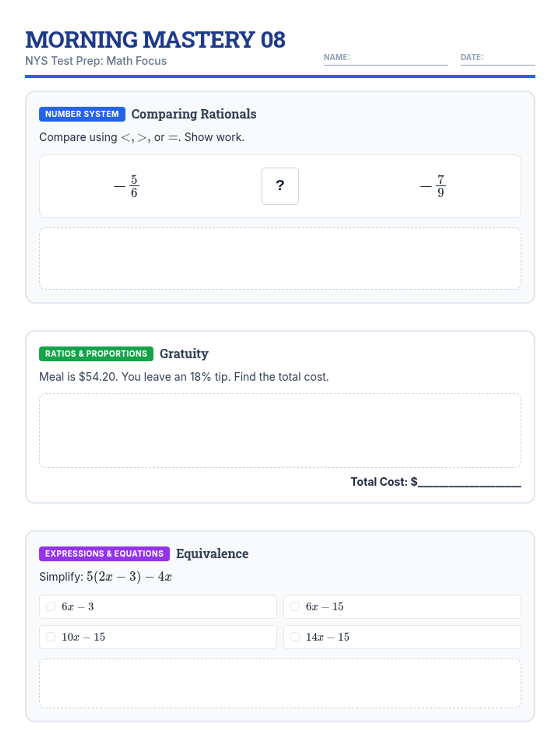Click the Comparing Rationals heading
This screenshot has width=560, height=747.
(x=194, y=114)
